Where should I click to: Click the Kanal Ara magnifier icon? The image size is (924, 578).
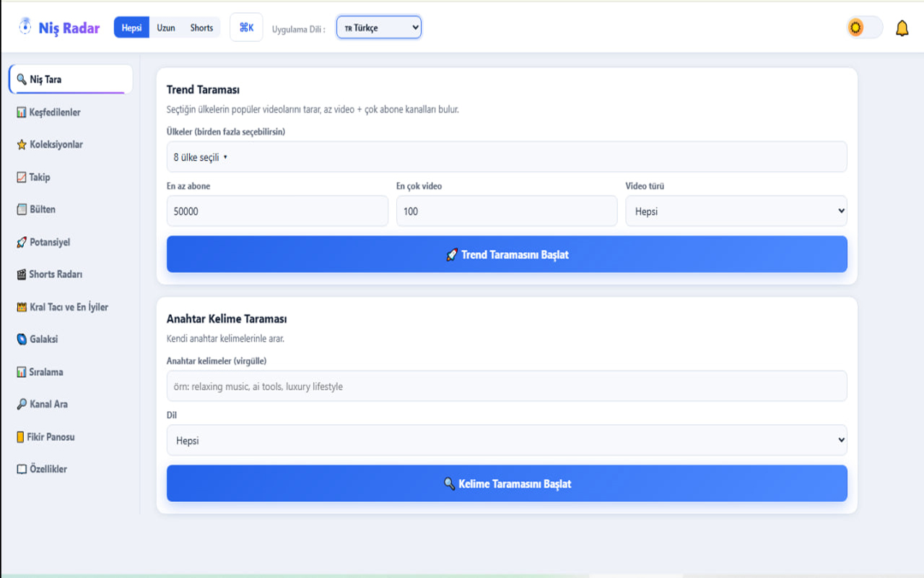[22, 405]
